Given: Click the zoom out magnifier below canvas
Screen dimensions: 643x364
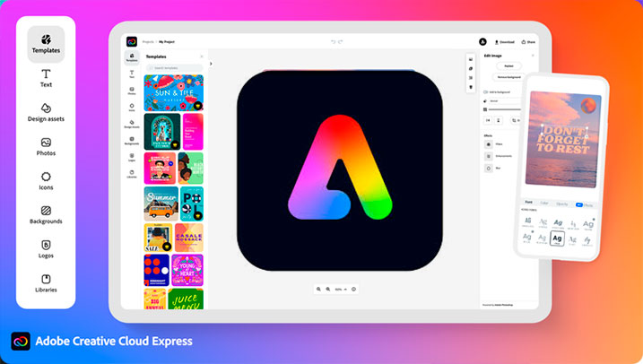Looking at the screenshot, I should pyautogui.click(x=318, y=289).
